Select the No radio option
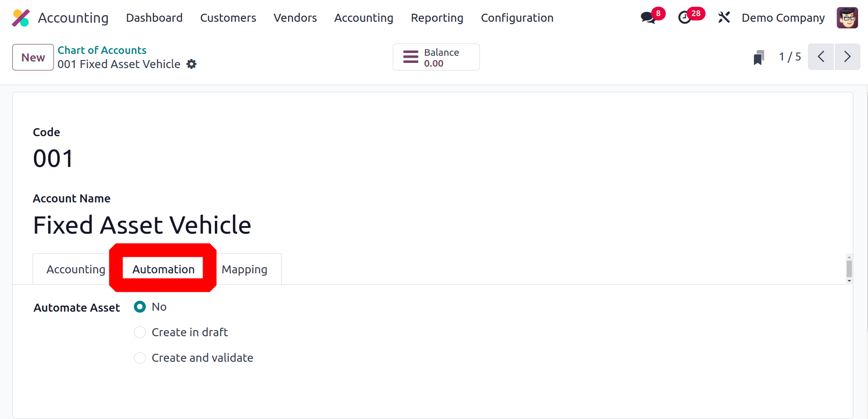This screenshot has height=419, width=868. pos(140,307)
